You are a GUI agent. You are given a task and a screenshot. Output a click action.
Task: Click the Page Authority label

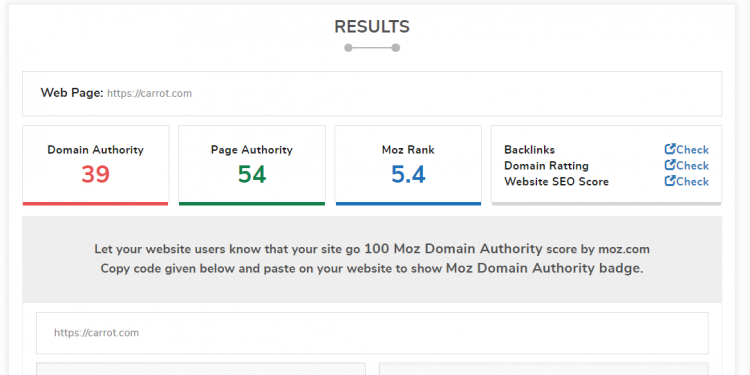pos(252,150)
